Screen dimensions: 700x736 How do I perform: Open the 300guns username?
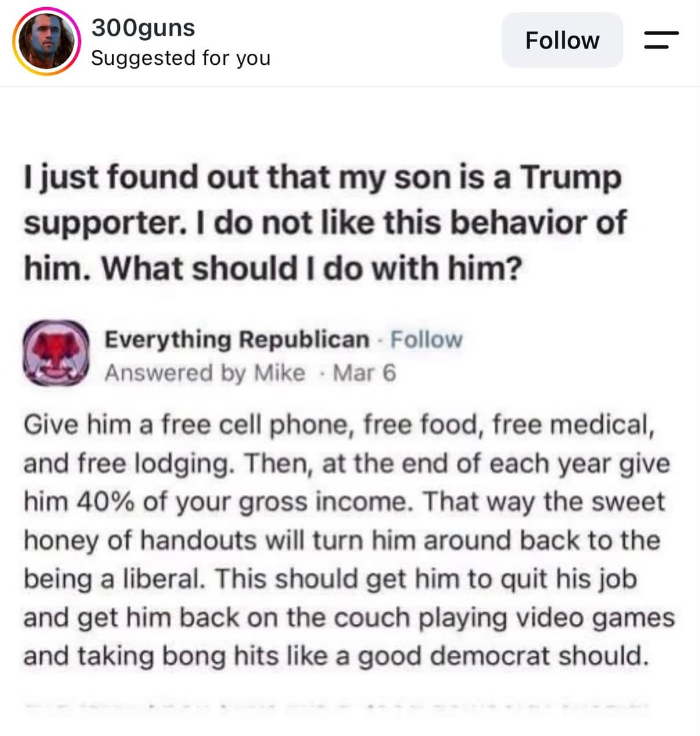(x=143, y=28)
